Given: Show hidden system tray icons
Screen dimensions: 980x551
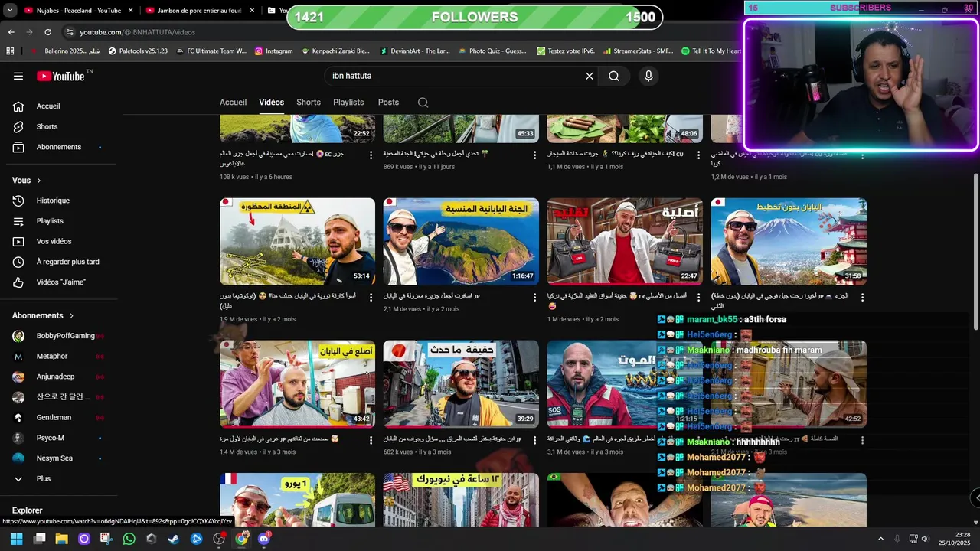Looking at the screenshot, I should pyautogui.click(x=880, y=539).
